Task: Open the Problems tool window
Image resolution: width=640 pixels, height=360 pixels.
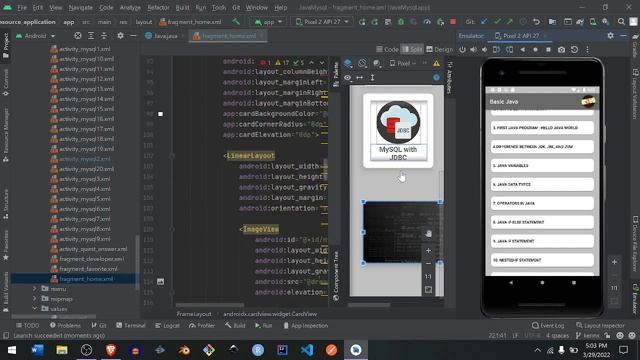Action: tap(65, 325)
